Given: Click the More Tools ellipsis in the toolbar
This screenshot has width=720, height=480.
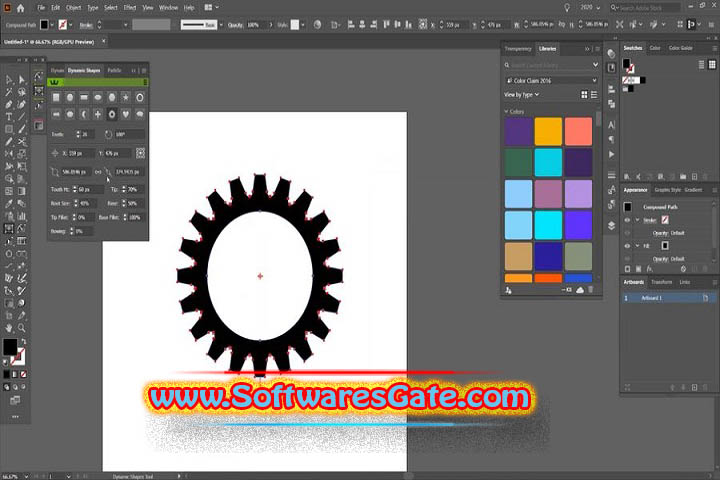Looking at the screenshot, I should pos(15,417).
